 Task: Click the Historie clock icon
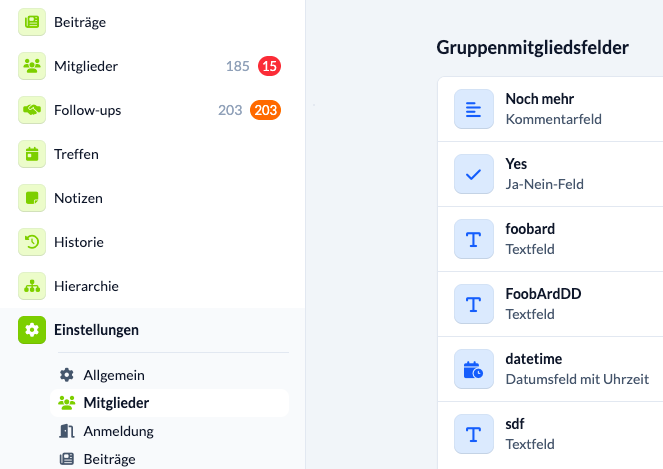[x=32, y=242]
